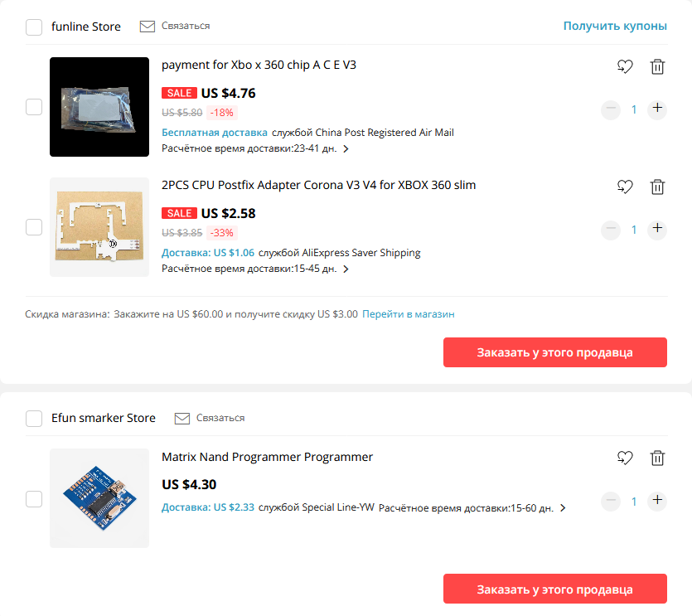Remove CPU Postfix Adapter from cart
The height and width of the screenshot is (616, 692).
[657, 187]
